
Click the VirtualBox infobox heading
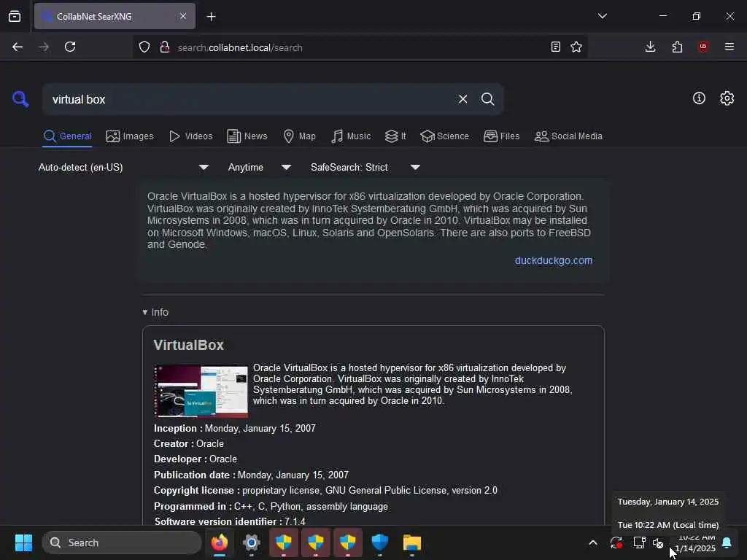[189, 345]
